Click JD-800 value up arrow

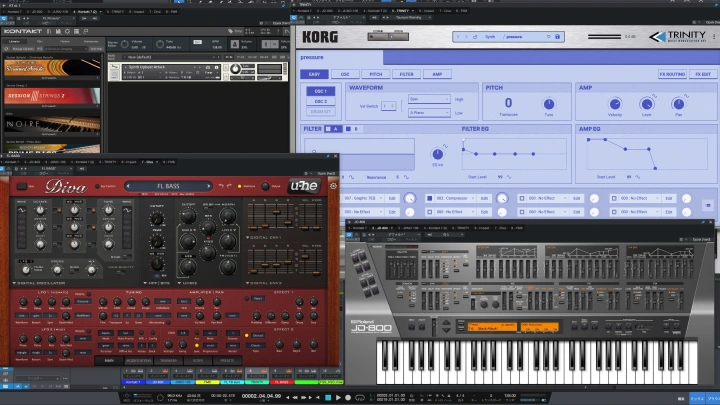(446, 323)
